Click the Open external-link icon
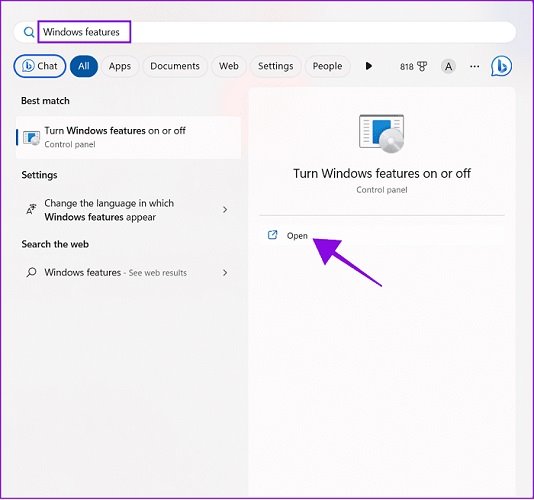The width and height of the screenshot is (534, 500). coord(272,235)
